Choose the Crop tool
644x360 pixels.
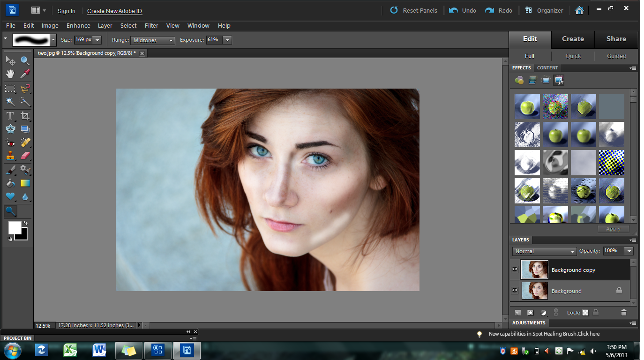[x=25, y=115]
